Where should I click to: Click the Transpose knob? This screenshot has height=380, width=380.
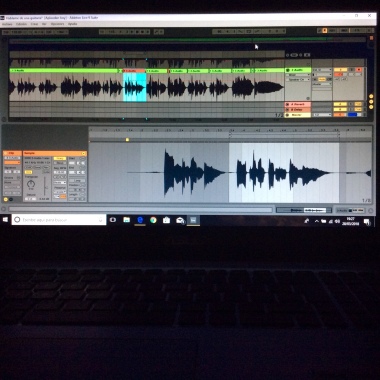[x=31, y=184]
